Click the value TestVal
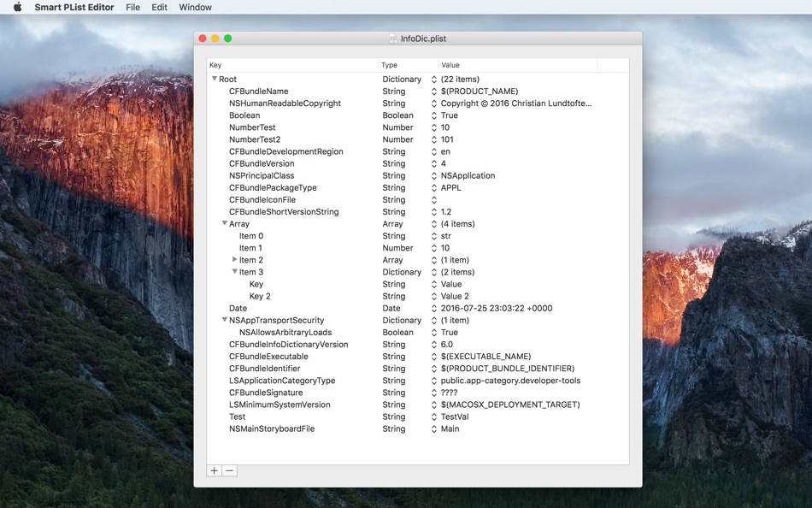812x508 pixels. 455,416
